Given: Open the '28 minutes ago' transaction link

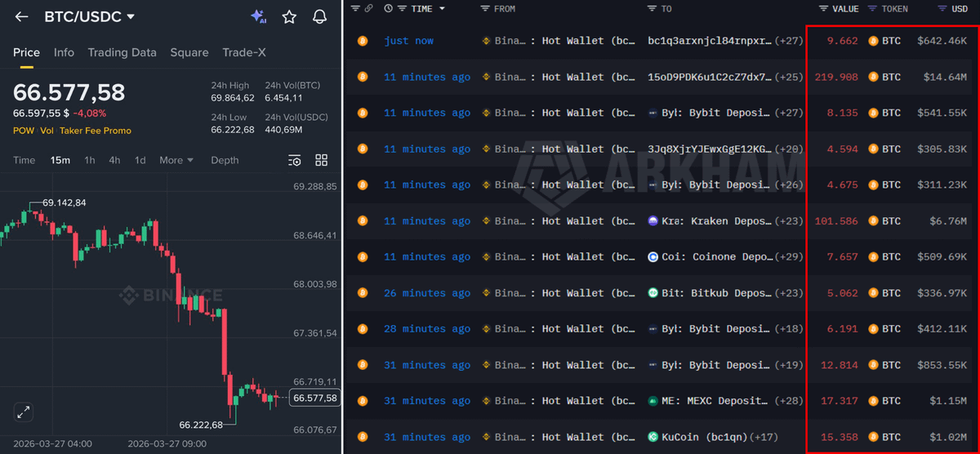Looking at the screenshot, I should (x=427, y=329).
